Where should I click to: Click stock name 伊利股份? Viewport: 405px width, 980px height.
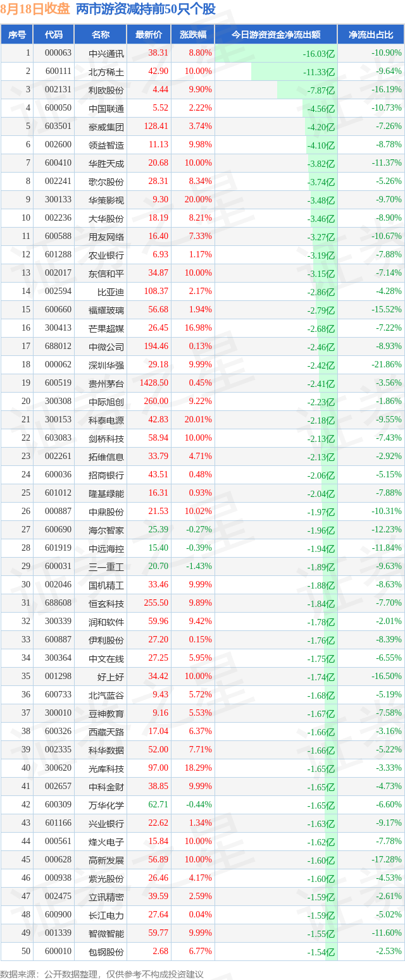[x=106, y=640]
